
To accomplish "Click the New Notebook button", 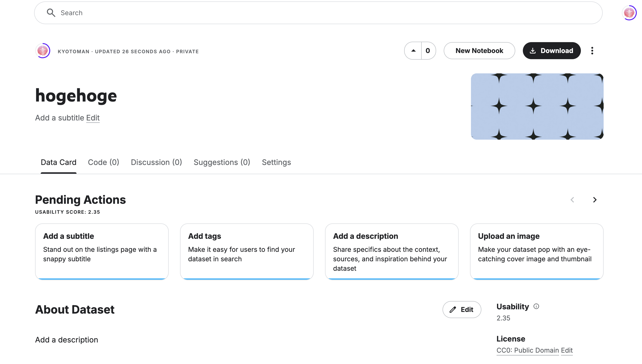I will [479, 51].
